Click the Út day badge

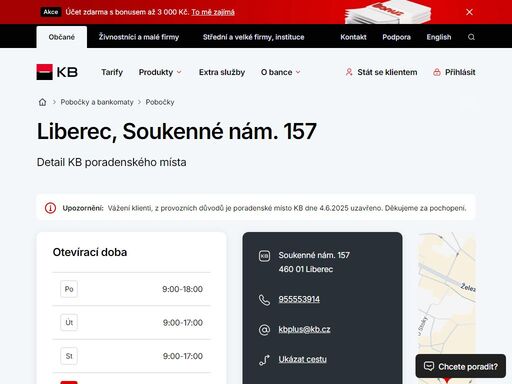69,322
